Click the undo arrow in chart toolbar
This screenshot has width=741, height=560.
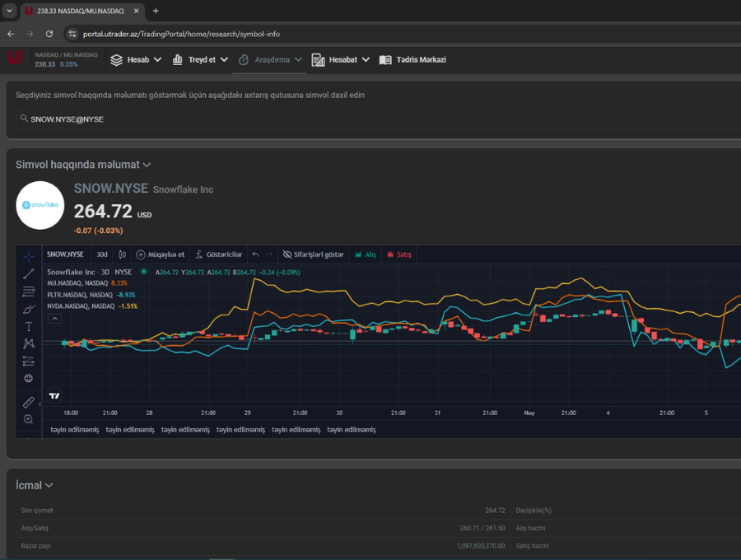tap(255, 254)
